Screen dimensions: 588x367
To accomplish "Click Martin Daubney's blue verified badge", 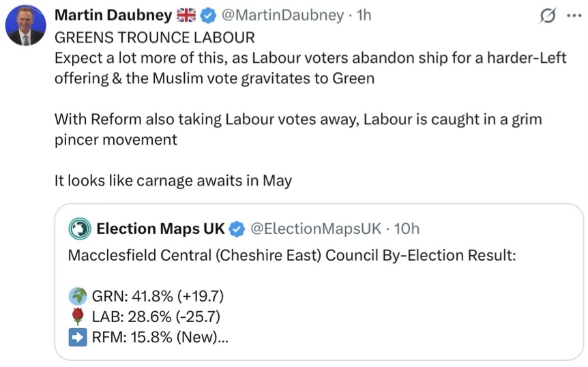I will pos(208,16).
